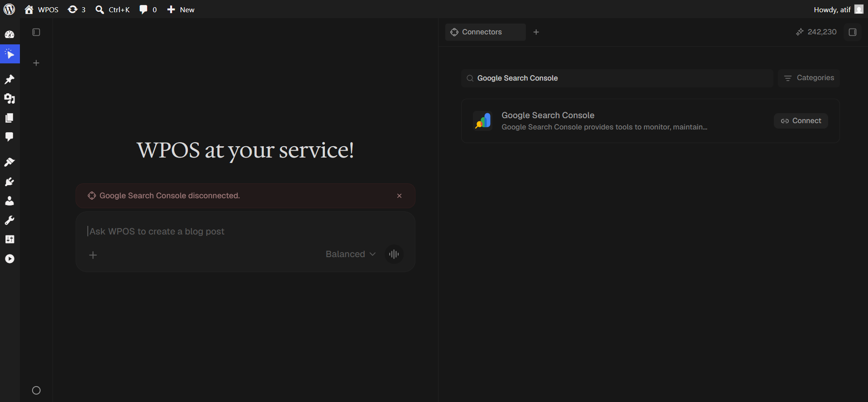Open the WordPress logo menu

(x=9, y=9)
